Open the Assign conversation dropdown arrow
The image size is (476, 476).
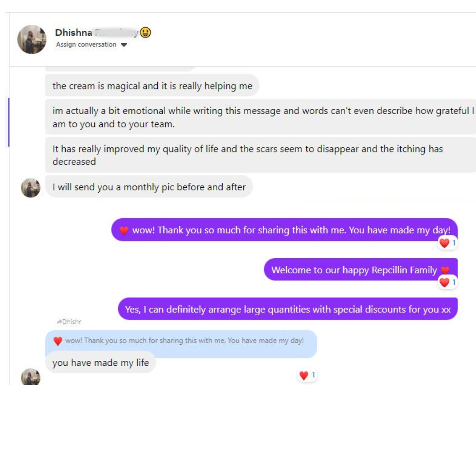click(124, 45)
